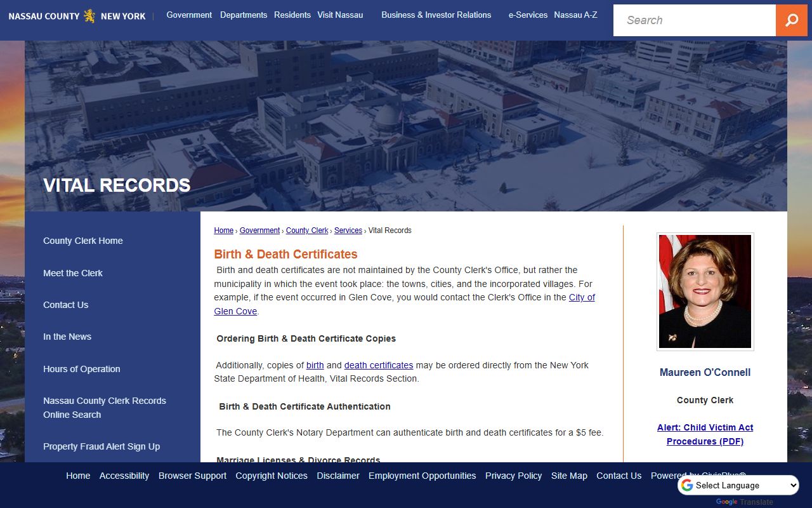The image size is (812, 508).
Task: Click the Google icon in the translate widget
Action: pyautogui.click(x=687, y=486)
